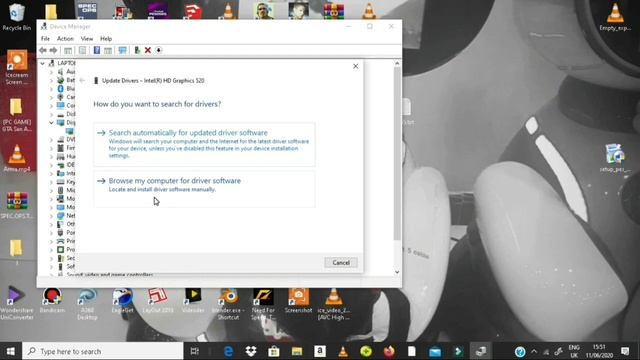The height and width of the screenshot is (360, 640).
Task: Open the blender.exe shortcut desktop icon
Action: point(228,304)
